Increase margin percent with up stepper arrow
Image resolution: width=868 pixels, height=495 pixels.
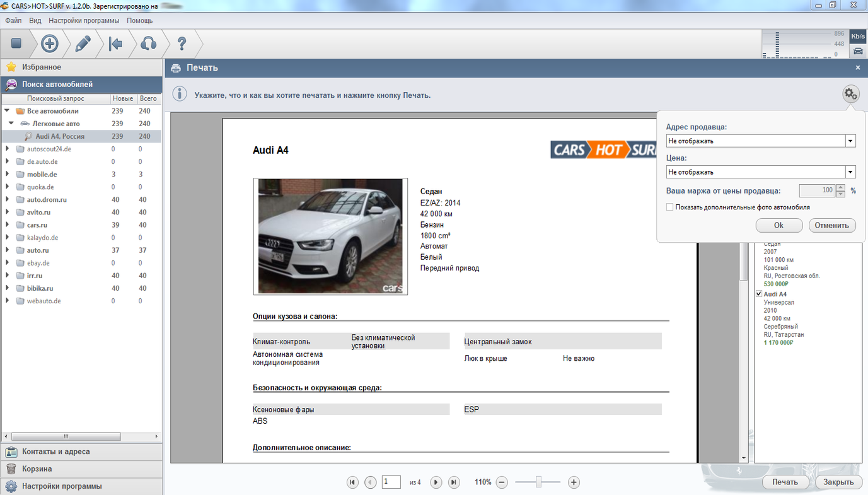[x=840, y=187]
